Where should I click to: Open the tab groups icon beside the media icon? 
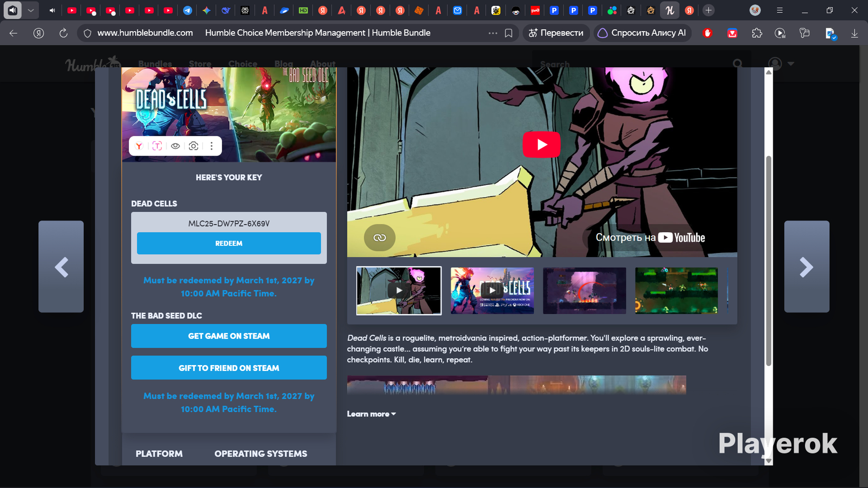click(x=805, y=33)
